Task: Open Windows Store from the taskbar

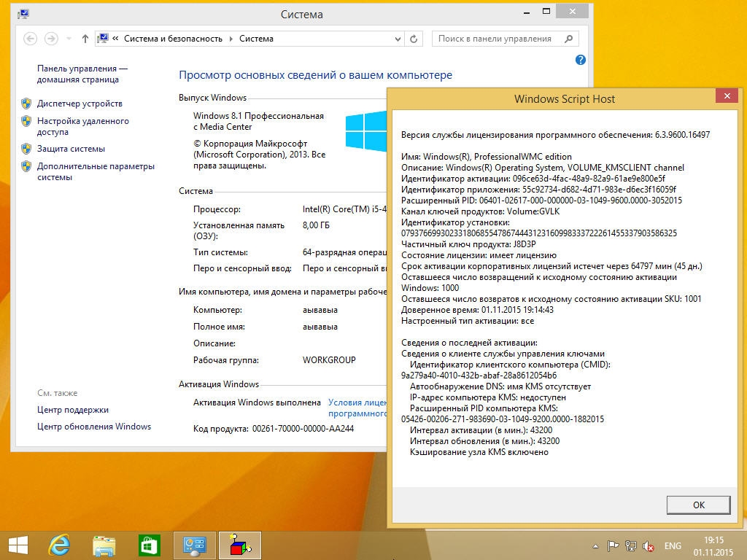Action: [149, 545]
